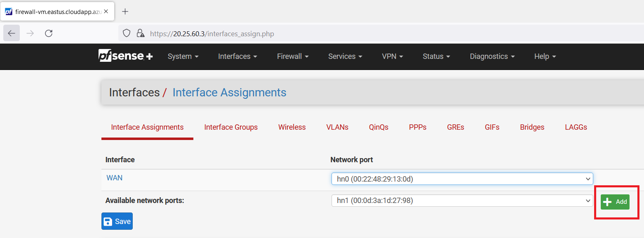The height and width of the screenshot is (238, 644).
Task: Save the interface assignments
Action: pos(117,222)
